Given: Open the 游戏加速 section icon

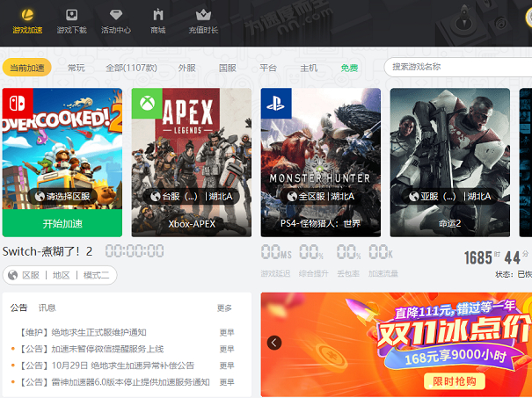Looking at the screenshot, I should [x=27, y=15].
